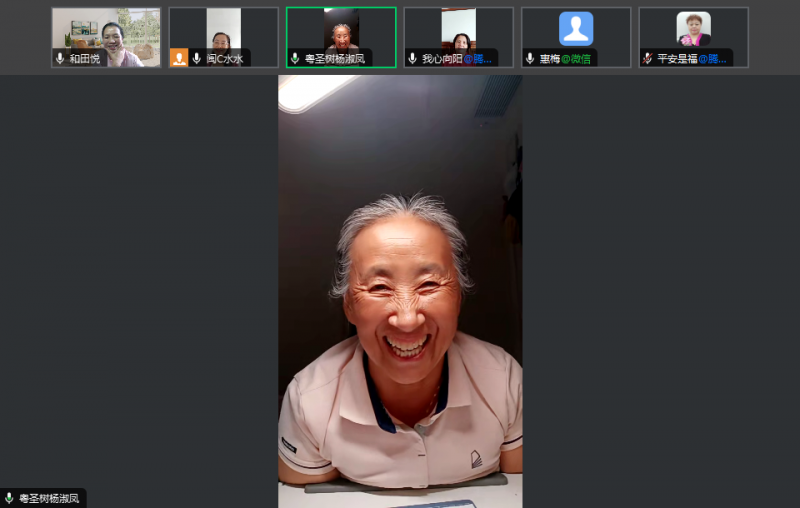Select the highlighted 粤圣树杨淑凤 video thumbnail
This screenshot has width=800, height=508.
pos(341,30)
